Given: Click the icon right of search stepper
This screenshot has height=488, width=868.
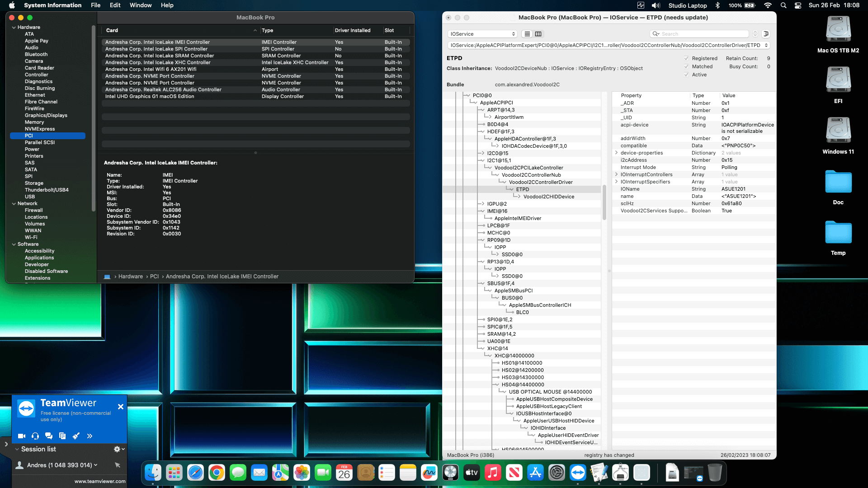Looking at the screenshot, I should point(766,34).
